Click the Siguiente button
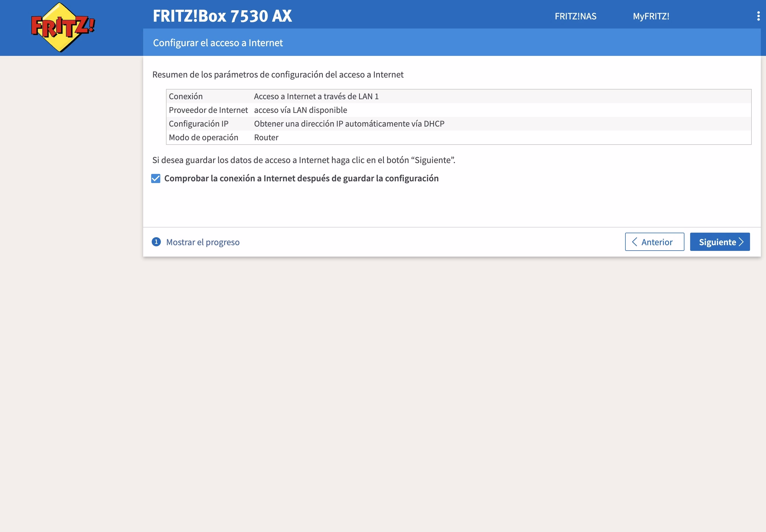 click(720, 242)
